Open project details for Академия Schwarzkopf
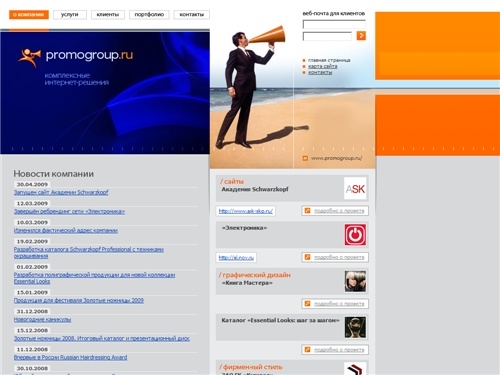Viewport: 500px width, 375px height. click(x=335, y=211)
